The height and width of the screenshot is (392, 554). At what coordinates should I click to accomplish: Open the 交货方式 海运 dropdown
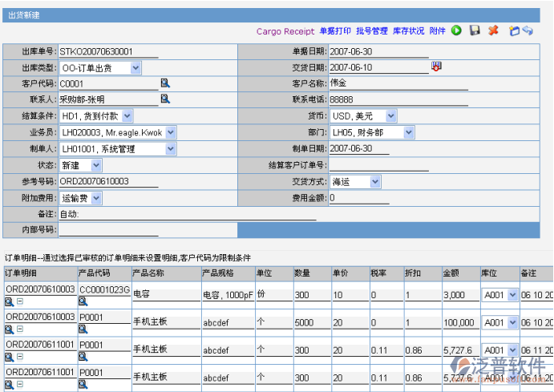[375, 182]
